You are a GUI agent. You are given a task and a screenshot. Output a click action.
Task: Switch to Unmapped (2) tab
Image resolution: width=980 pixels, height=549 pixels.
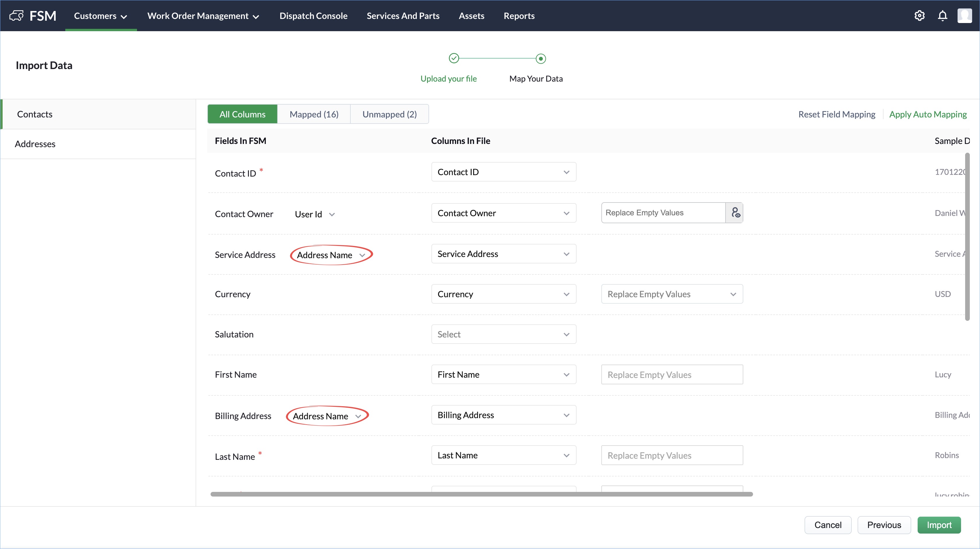point(389,114)
